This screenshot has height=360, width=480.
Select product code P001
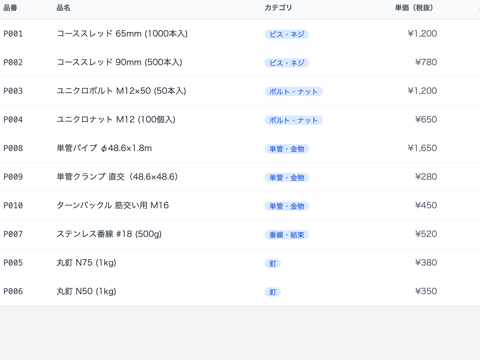point(13,34)
